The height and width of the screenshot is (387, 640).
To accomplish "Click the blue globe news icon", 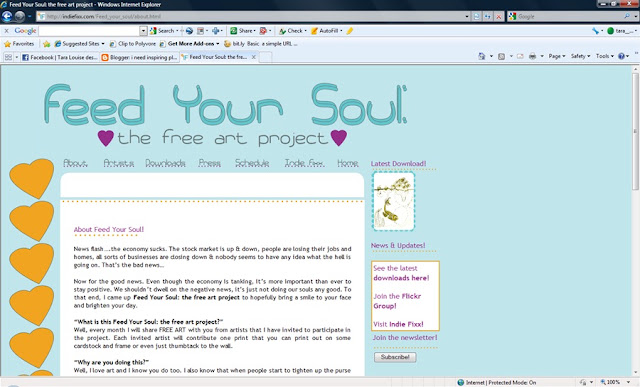I will tap(189, 31).
